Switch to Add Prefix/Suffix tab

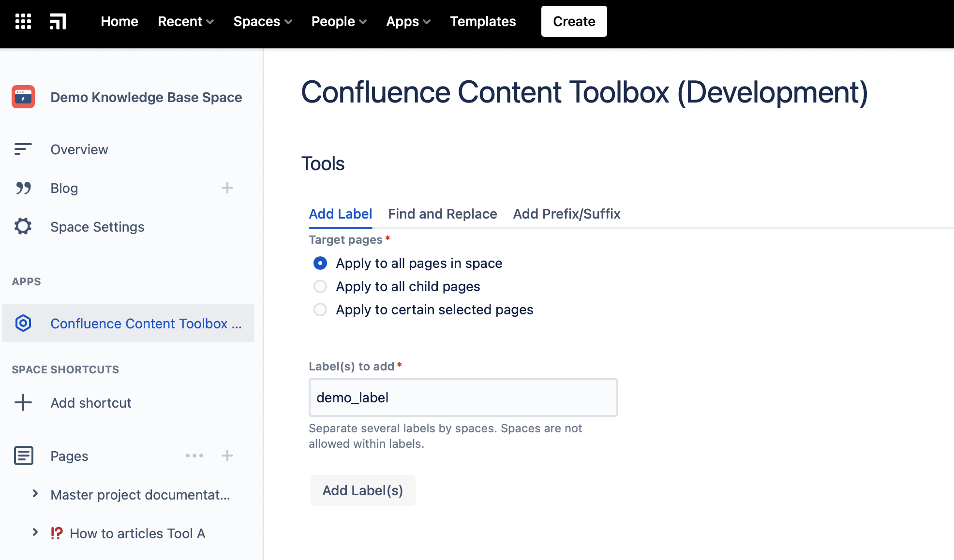click(x=566, y=214)
